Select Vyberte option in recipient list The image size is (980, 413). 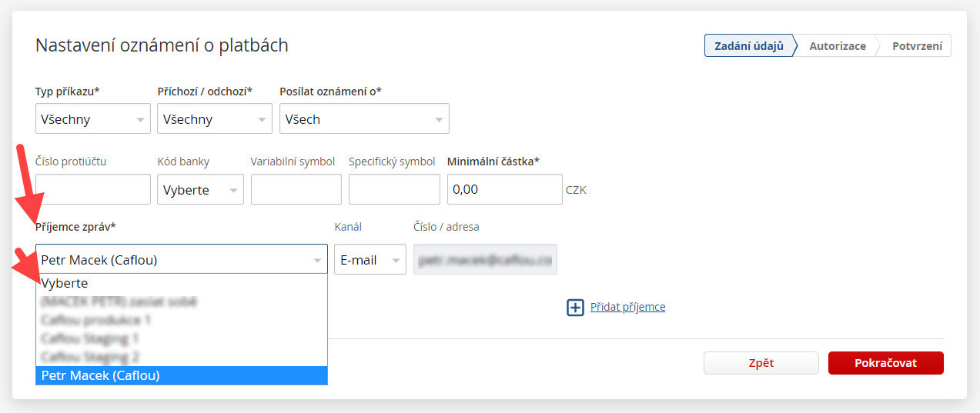[181, 283]
